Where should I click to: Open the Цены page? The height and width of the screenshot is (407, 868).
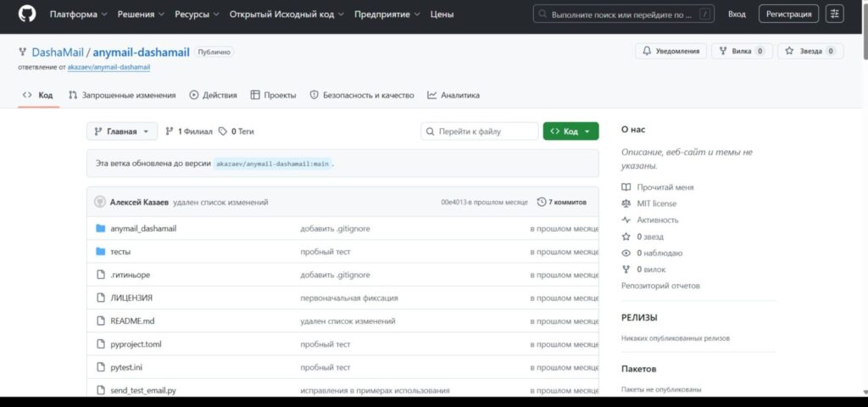(442, 14)
